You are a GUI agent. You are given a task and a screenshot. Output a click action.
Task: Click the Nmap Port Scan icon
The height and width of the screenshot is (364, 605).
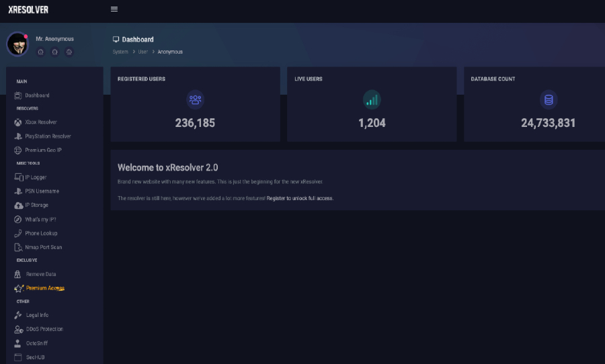coord(17,247)
